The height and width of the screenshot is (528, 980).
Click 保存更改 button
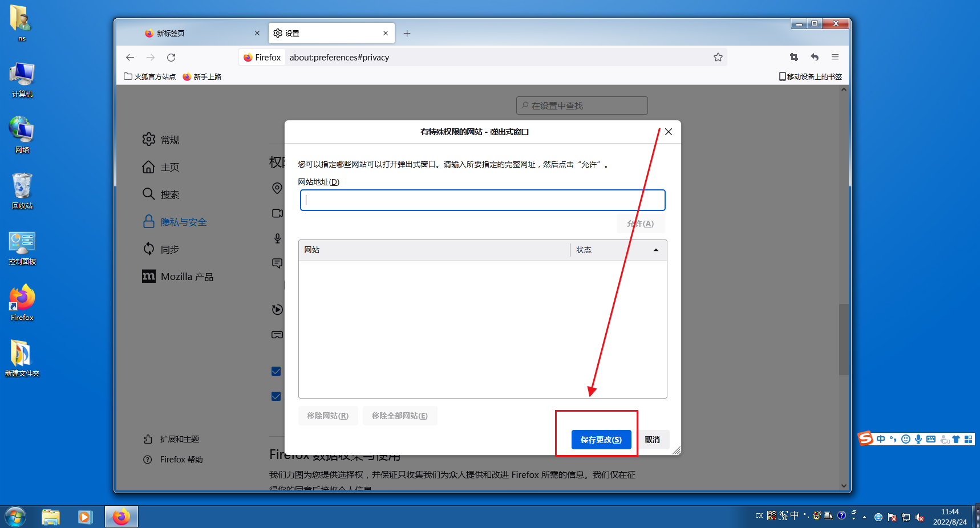click(x=601, y=440)
